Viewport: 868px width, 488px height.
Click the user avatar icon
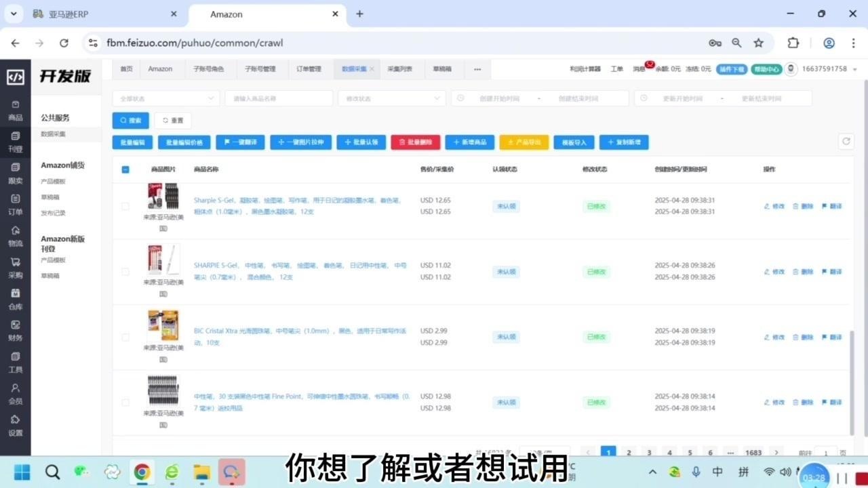[x=791, y=69]
